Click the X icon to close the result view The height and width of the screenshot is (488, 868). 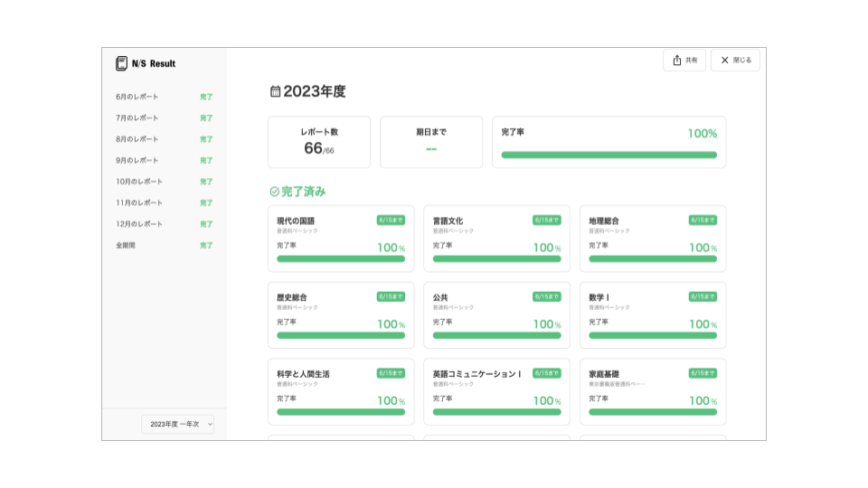click(724, 61)
